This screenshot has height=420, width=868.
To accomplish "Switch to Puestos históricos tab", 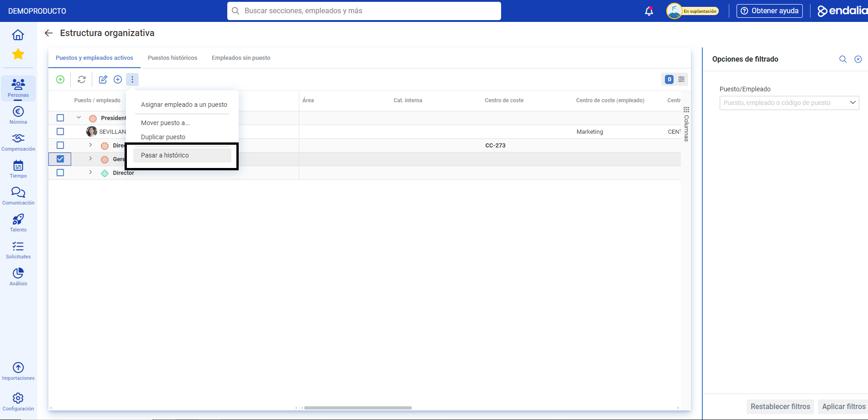I will click(x=173, y=58).
